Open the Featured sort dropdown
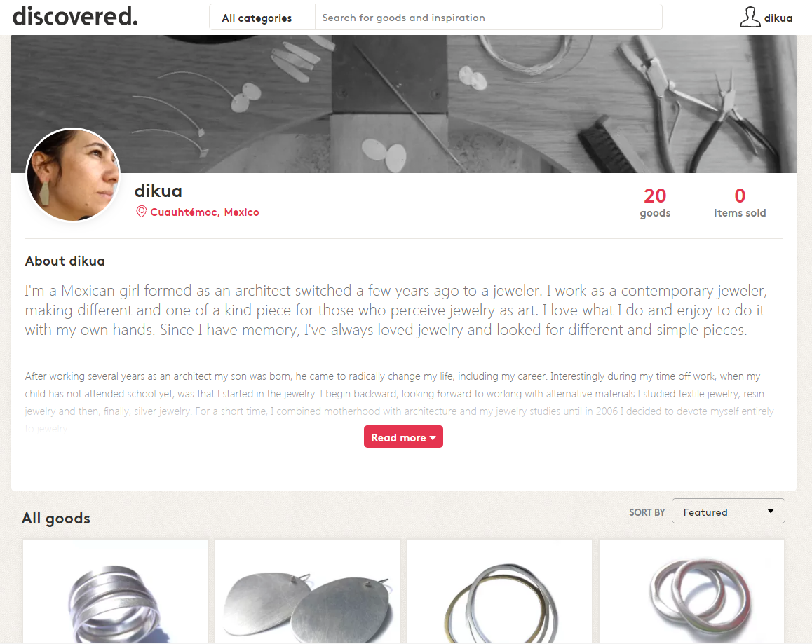This screenshot has height=644, width=812. (x=728, y=511)
